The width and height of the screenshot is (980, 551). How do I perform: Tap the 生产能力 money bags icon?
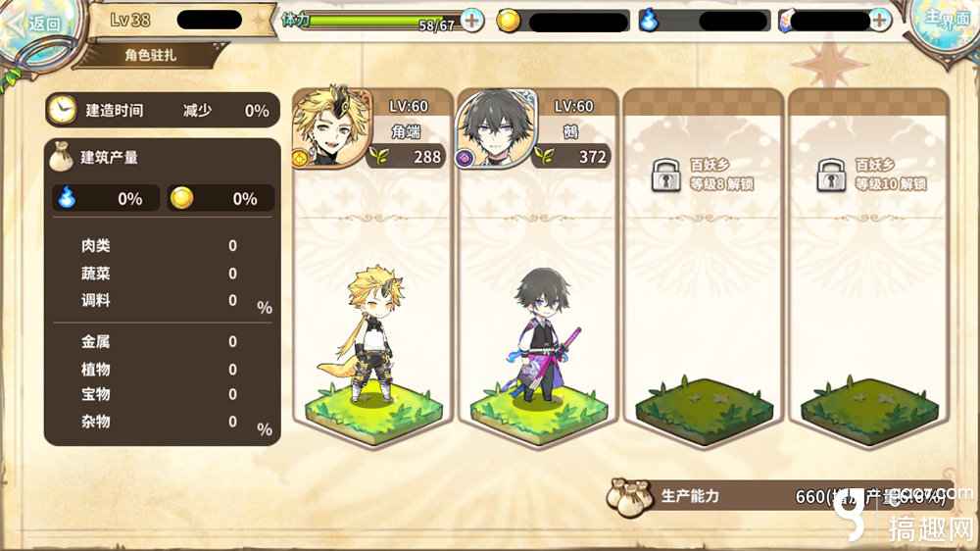point(629,498)
